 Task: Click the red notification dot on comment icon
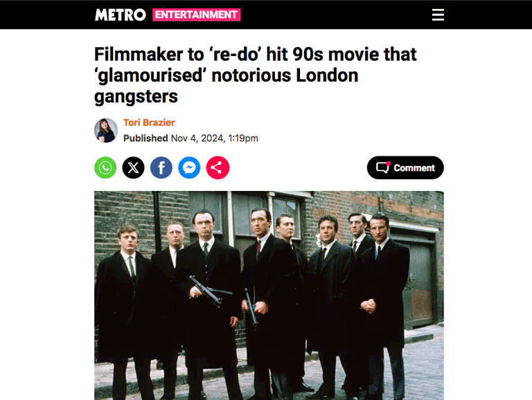tap(389, 163)
